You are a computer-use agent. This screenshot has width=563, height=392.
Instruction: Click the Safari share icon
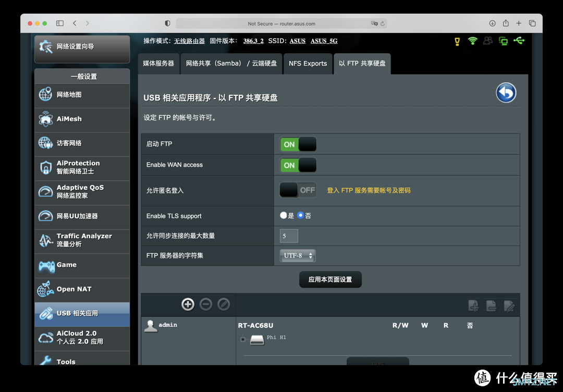pyautogui.click(x=506, y=23)
